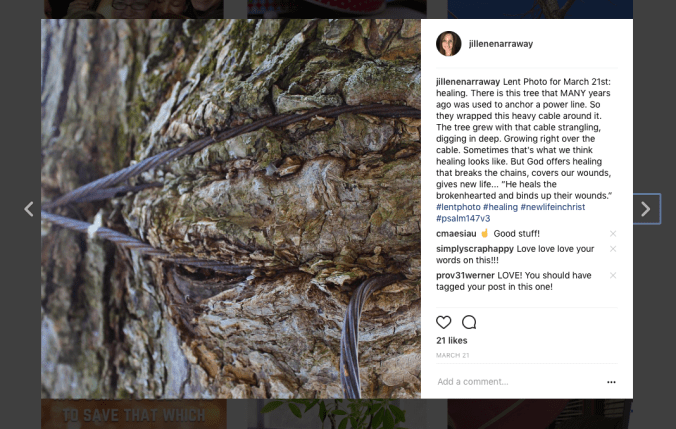Viewport: 676px width, 429px height.
Task: Open the #healing hashtag link
Action: coord(507,207)
